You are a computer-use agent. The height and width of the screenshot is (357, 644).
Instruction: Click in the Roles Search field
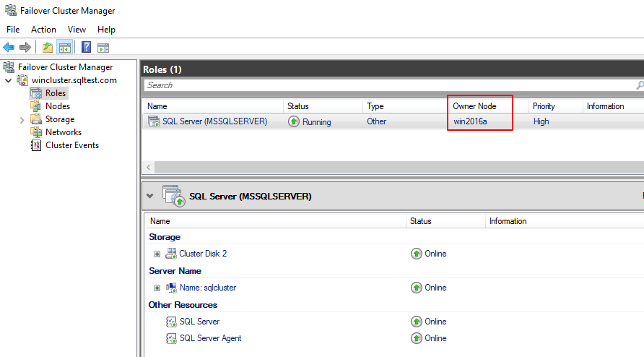point(389,85)
